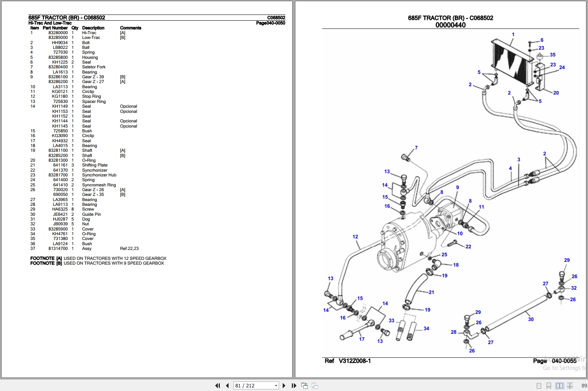Click callout 24 near the bracket

[562, 68]
